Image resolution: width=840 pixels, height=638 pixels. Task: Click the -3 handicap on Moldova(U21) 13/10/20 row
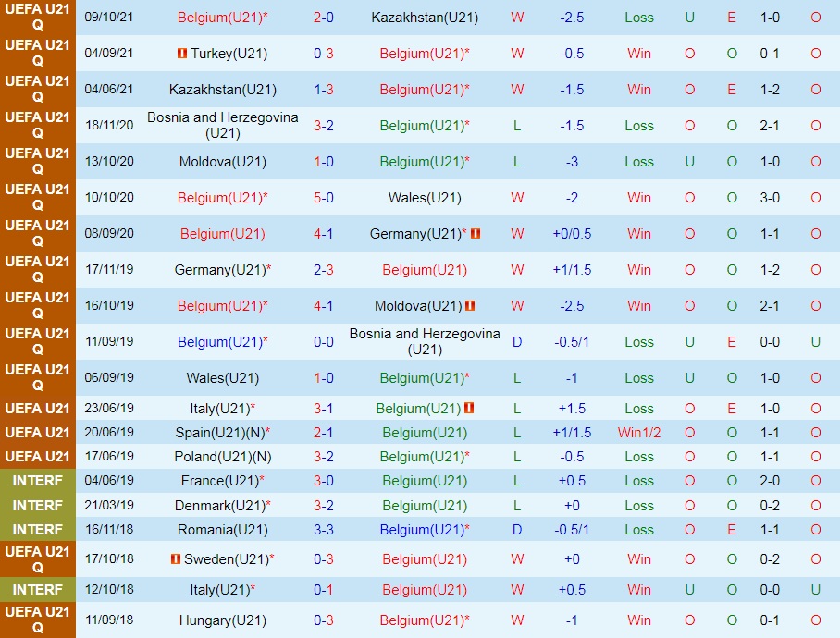(x=572, y=162)
